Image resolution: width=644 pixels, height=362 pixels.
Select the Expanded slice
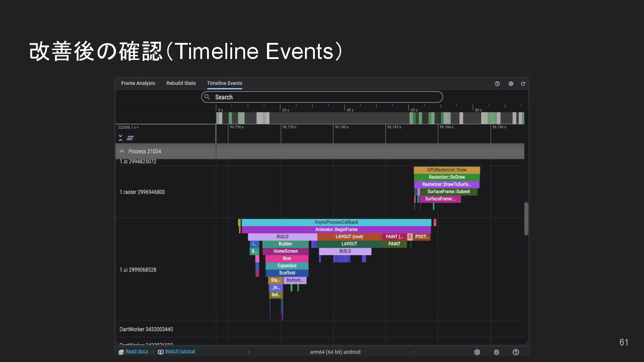point(287,265)
